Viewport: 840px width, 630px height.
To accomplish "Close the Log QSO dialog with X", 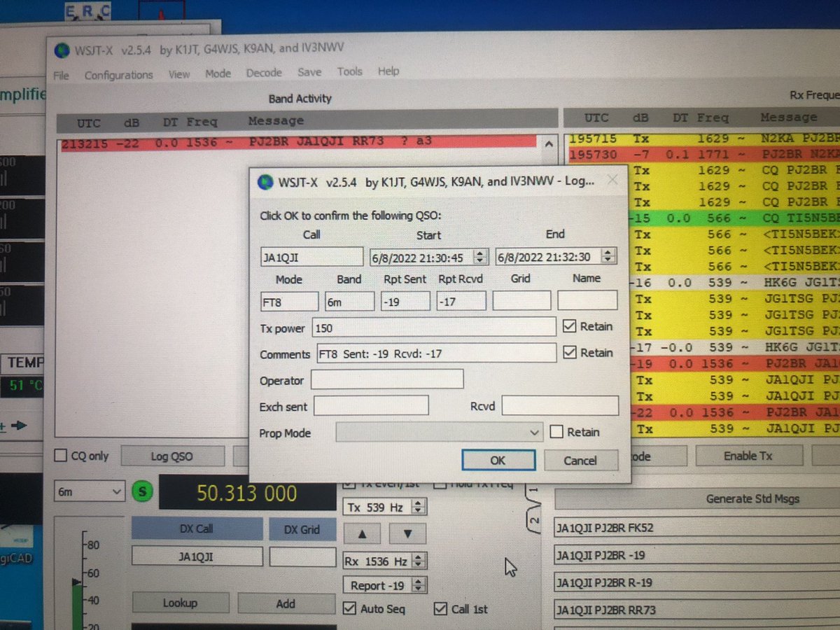I will point(611,180).
